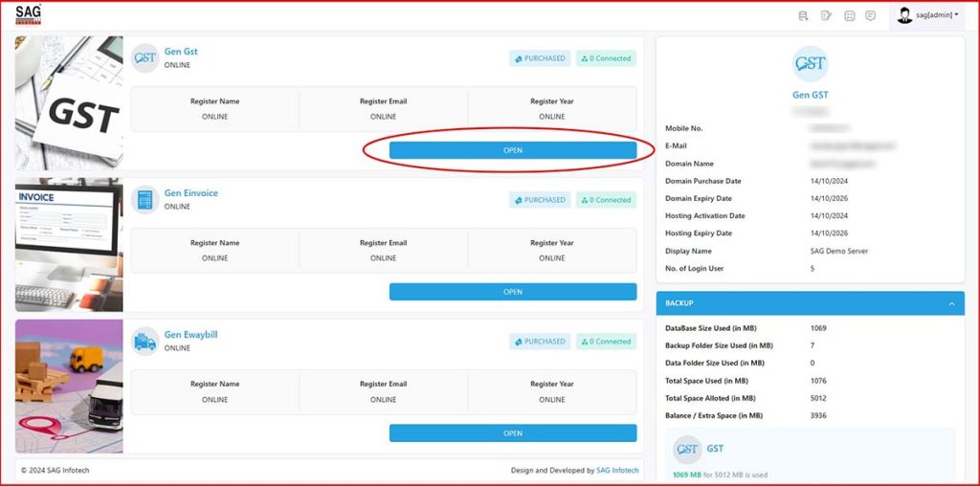Click the Gen Gst title link
Image resolution: width=980 pixels, height=487 pixels.
tap(181, 52)
